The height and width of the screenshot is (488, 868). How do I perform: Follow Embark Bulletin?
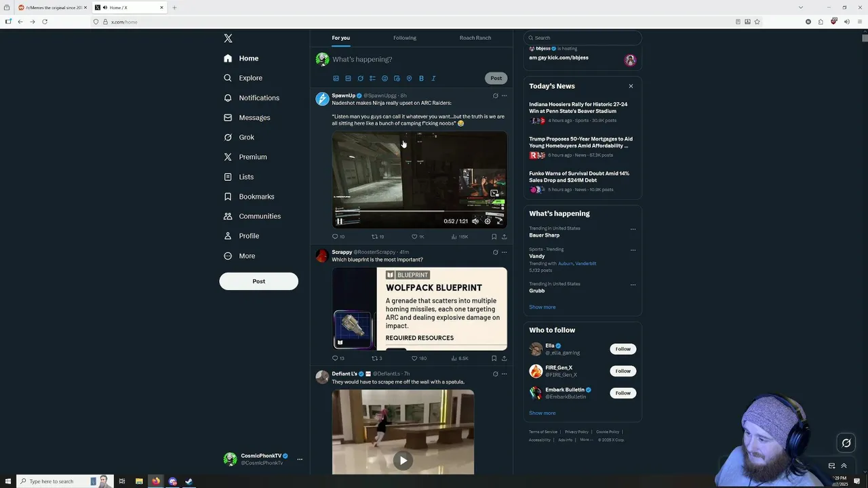click(623, 393)
